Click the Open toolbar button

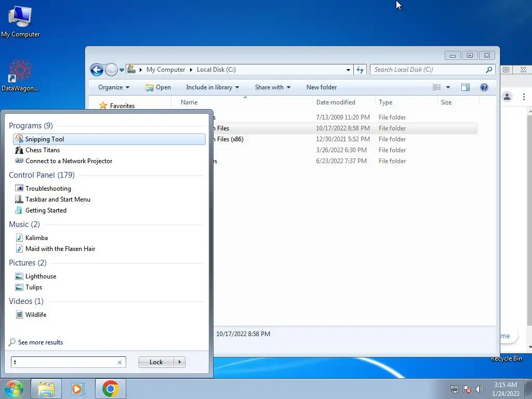click(x=158, y=87)
